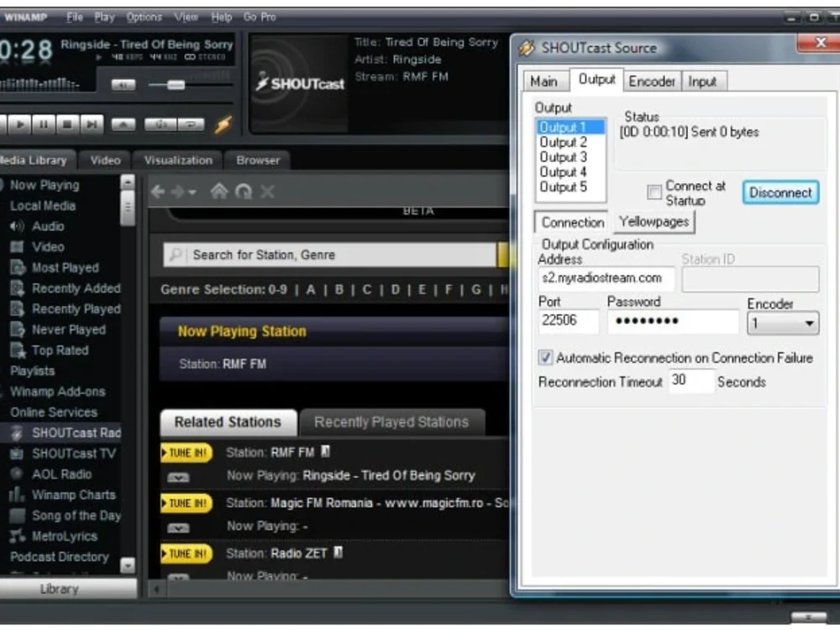Open the Never Played list

point(69,330)
